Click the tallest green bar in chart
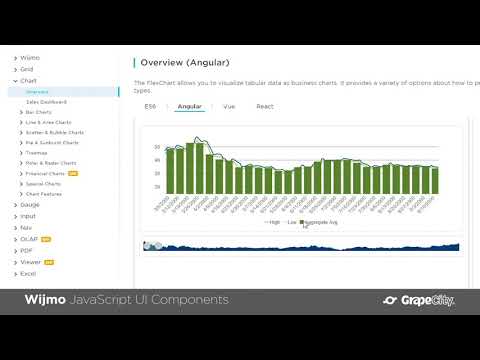This screenshot has height=360, width=480. [x=190, y=168]
